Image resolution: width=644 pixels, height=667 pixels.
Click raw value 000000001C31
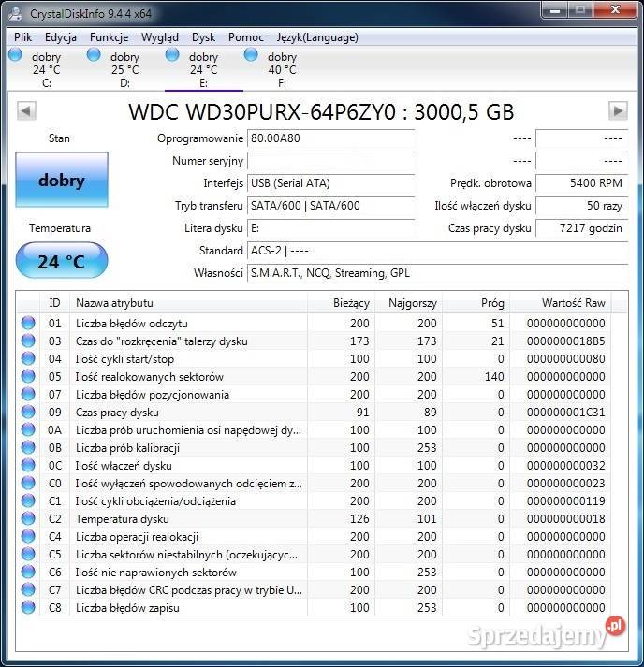pyautogui.click(x=565, y=413)
